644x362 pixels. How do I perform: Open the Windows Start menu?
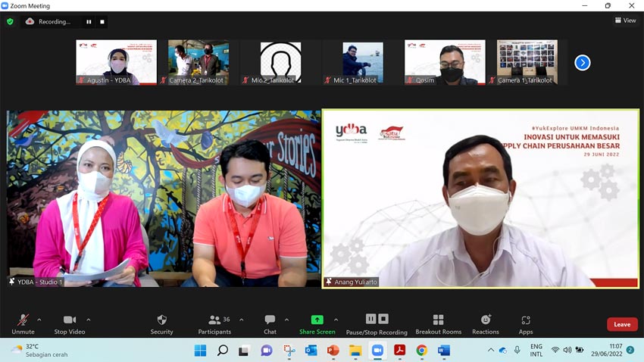coord(201,351)
